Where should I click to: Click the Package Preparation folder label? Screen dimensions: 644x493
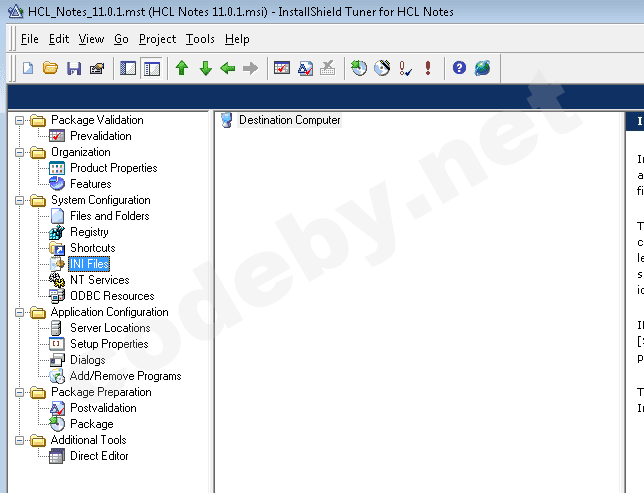pos(101,392)
